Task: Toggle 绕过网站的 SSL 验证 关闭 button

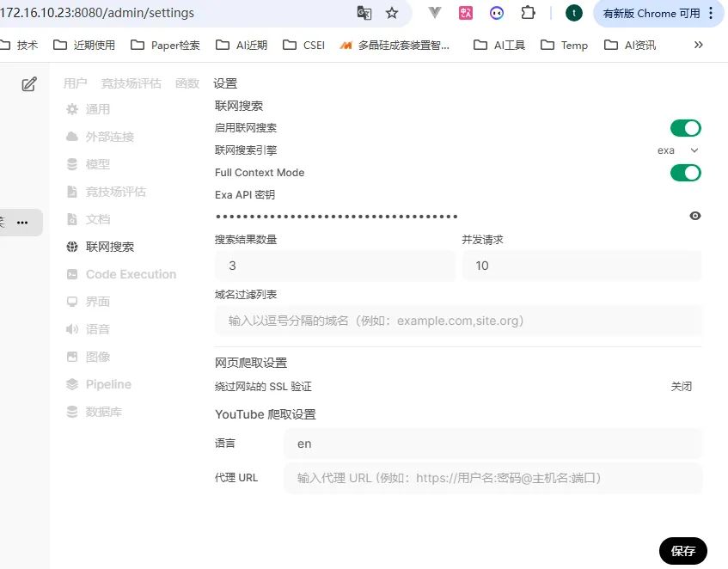Action: [681, 387]
